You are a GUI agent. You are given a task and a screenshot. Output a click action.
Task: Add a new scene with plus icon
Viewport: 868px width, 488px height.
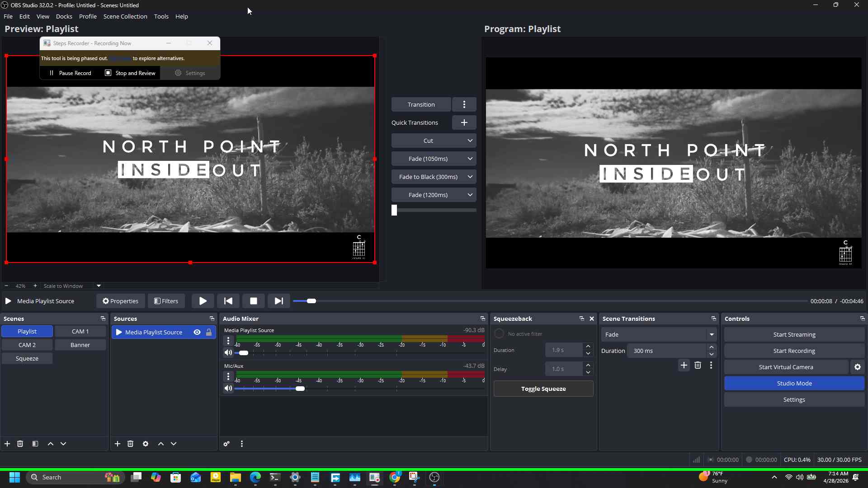(x=7, y=444)
